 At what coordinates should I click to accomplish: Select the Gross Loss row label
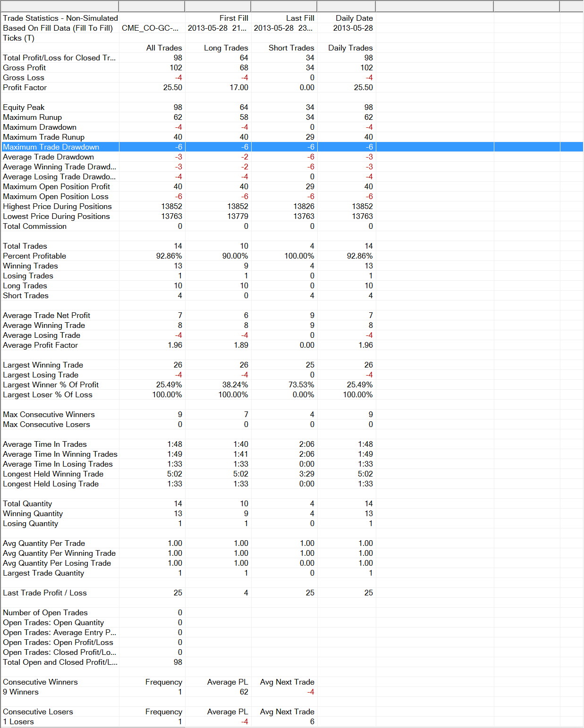[x=24, y=77]
